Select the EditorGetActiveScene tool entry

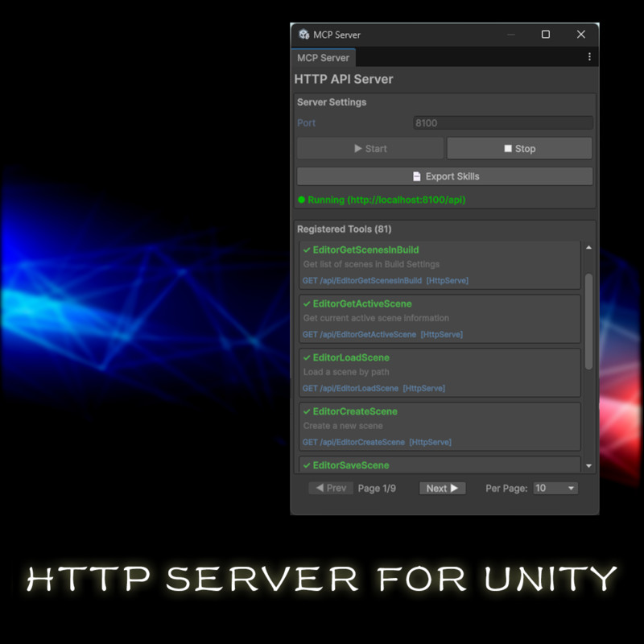[x=440, y=319]
